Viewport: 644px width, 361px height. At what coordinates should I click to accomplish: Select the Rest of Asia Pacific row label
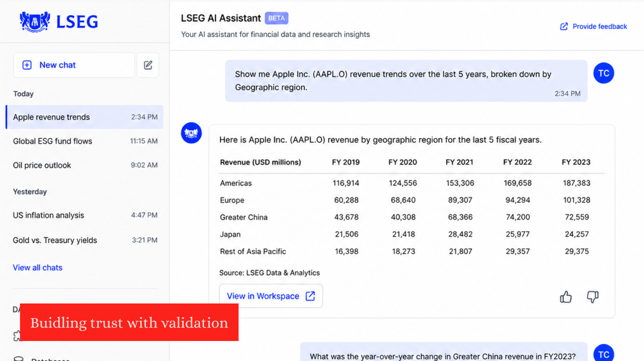tap(253, 251)
